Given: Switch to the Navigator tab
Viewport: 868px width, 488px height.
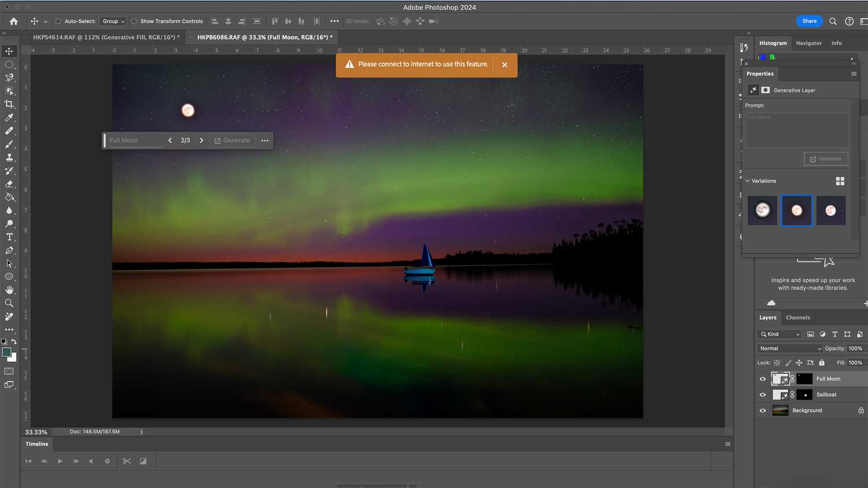Looking at the screenshot, I should 808,43.
